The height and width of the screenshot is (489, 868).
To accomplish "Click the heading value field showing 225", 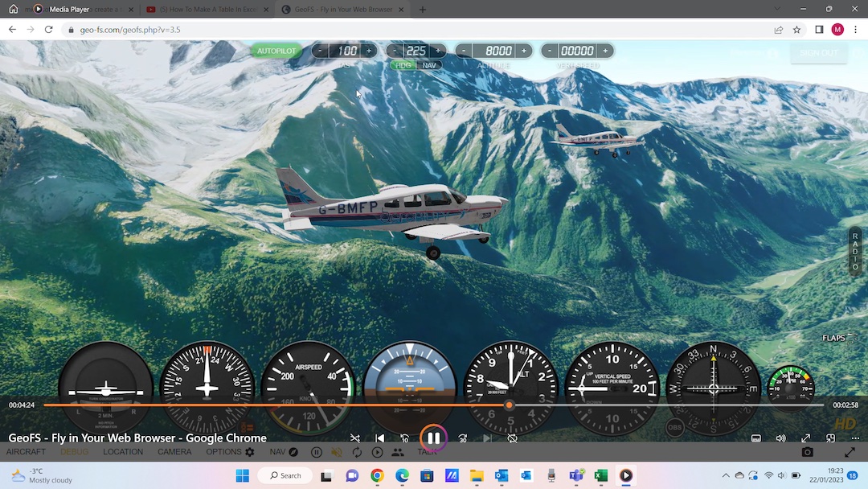I will [416, 51].
